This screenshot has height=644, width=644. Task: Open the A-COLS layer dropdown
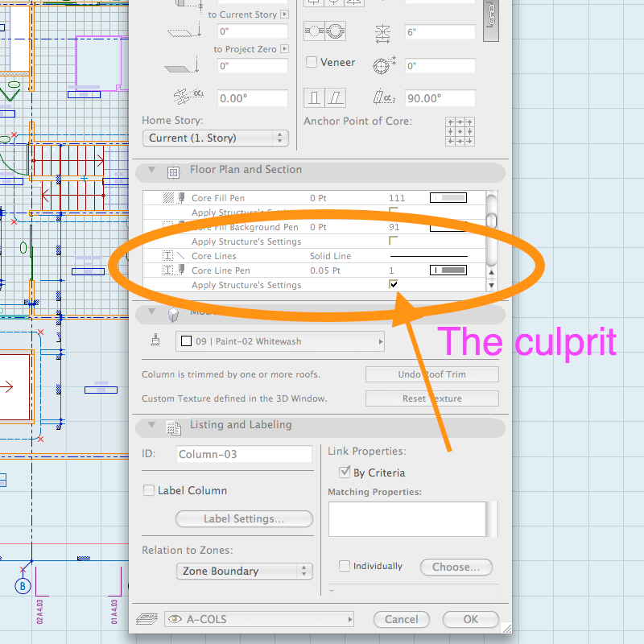pyautogui.click(x=259, y=619)
